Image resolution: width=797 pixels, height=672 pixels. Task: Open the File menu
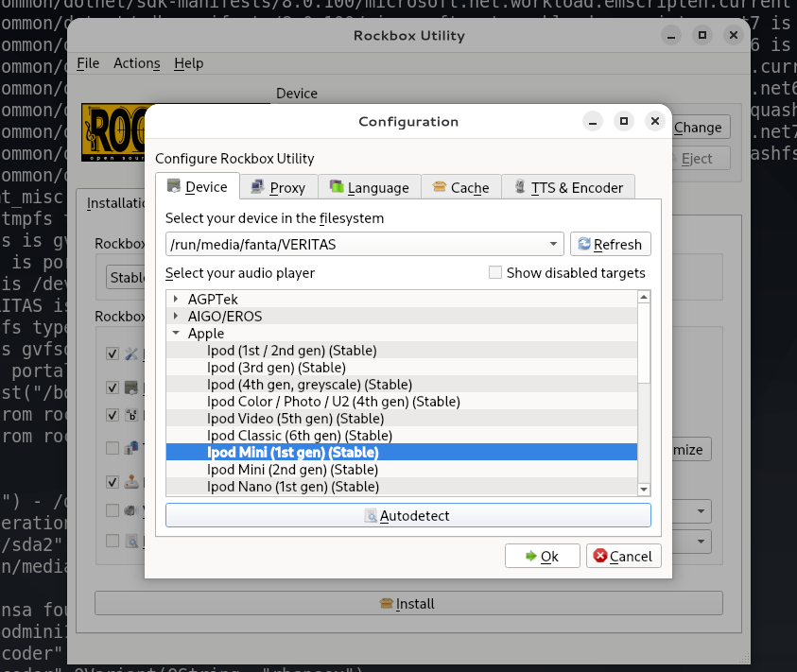coord(88,63)
